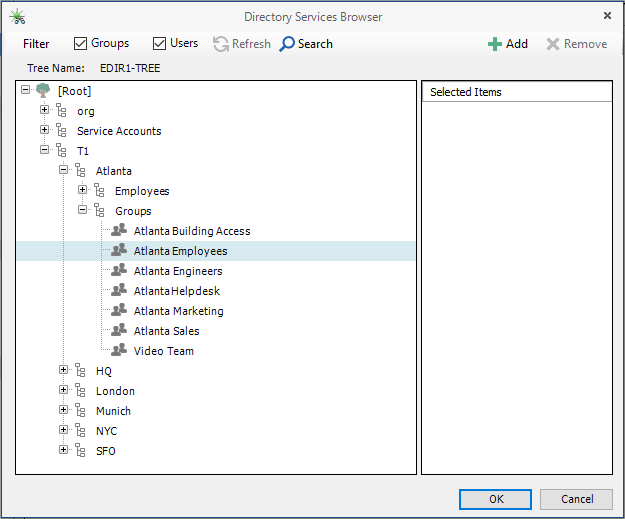Click the Search magnifier icon

coord(287,44)
